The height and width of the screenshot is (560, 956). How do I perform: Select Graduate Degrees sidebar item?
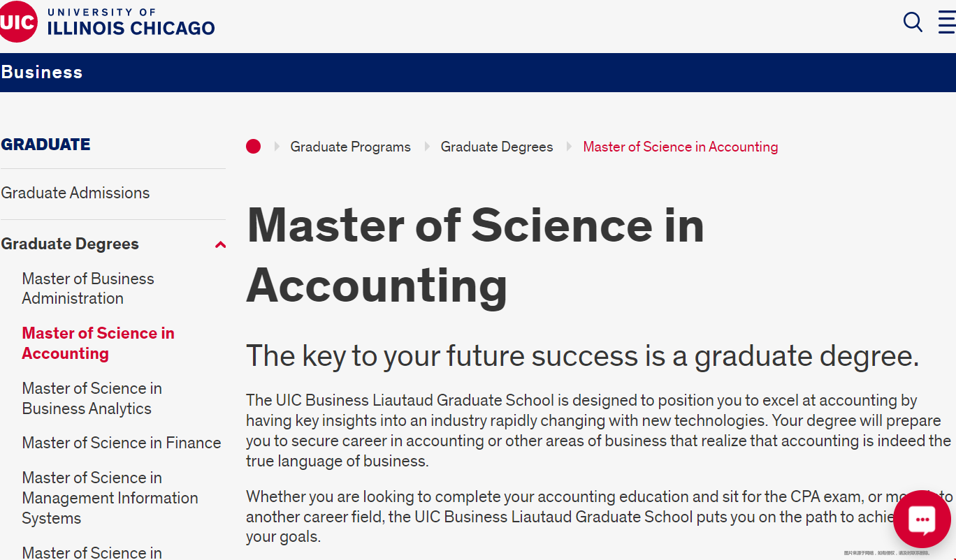70,244
